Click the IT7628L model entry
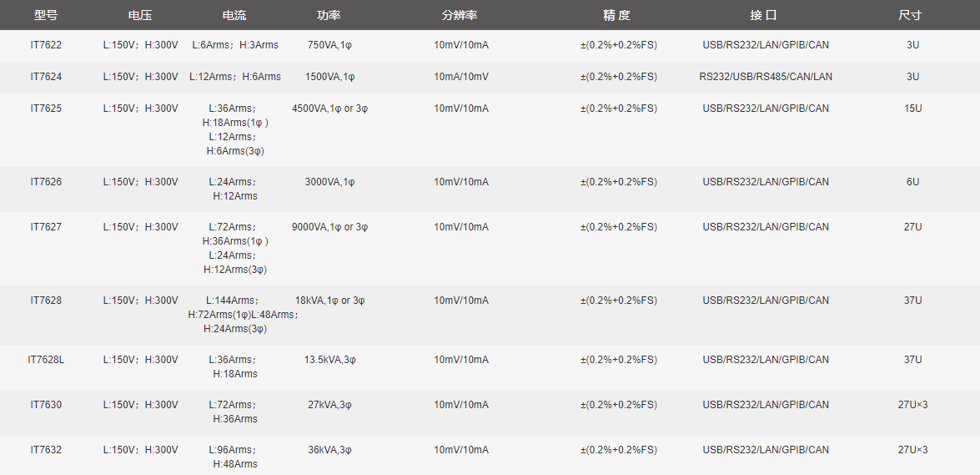 tap(46, 360)
